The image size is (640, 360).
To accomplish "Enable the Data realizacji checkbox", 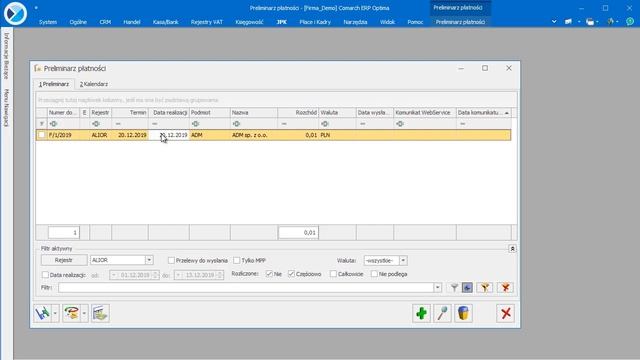I will (x=45, y=275).
